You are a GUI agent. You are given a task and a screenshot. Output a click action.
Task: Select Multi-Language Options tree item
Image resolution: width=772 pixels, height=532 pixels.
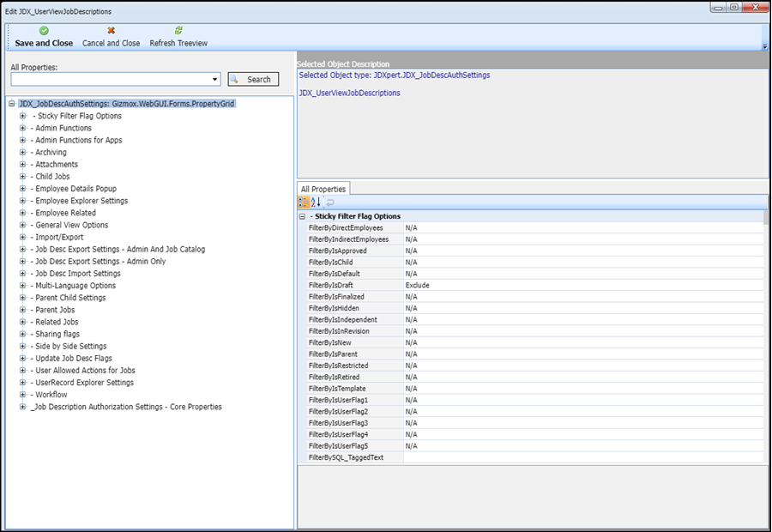pyautogui.click(x=74, y=285)
